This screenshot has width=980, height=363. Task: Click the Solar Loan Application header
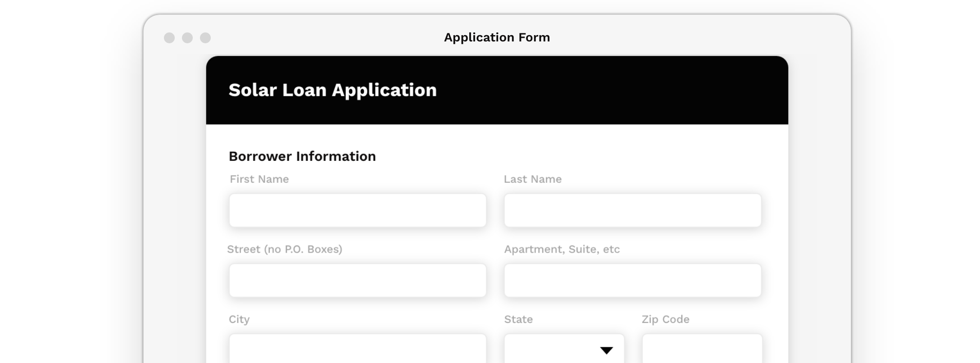click(x=333, y=90)
